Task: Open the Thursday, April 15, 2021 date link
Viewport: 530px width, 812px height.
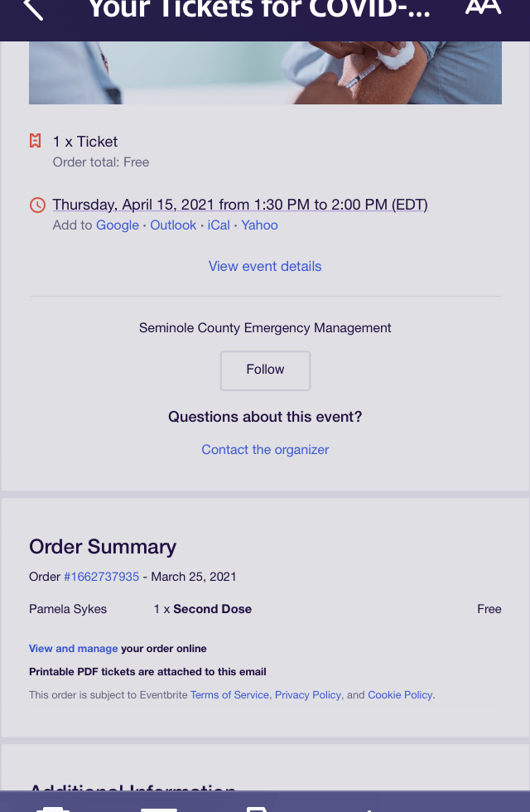Action: point(240,205)
